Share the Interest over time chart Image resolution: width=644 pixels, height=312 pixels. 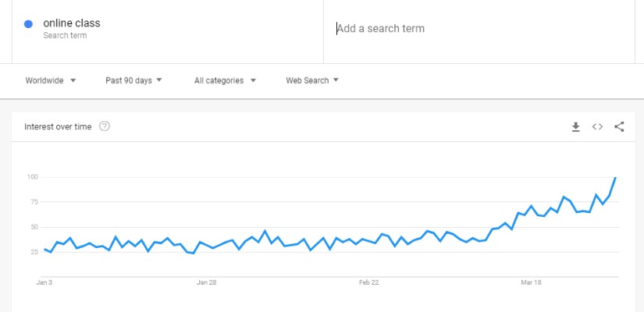[x=619, y=127]
